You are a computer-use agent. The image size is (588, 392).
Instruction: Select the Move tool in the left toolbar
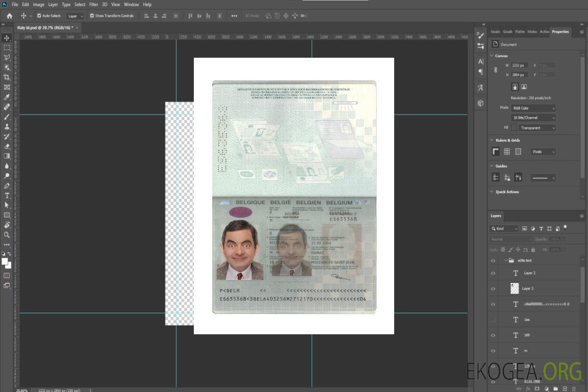[7, 38]
